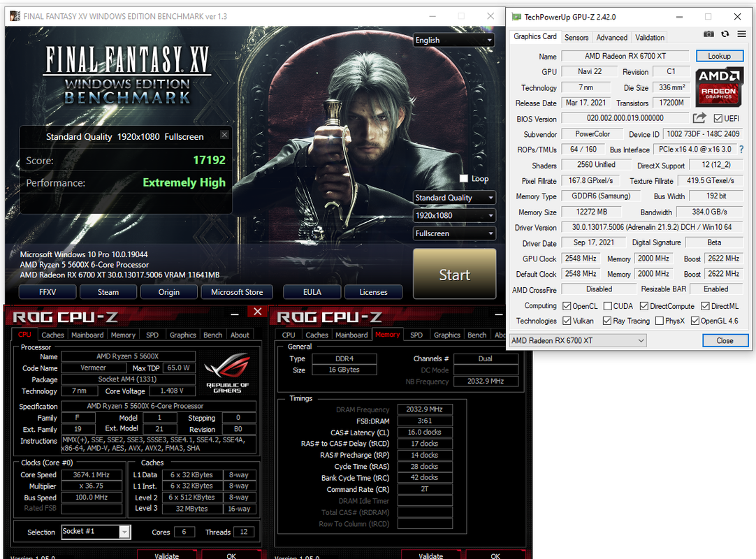The image size is (756, 559).
Task: Toggle OpenGL 4.6 checkbox
Action: (x=695, y=321)
